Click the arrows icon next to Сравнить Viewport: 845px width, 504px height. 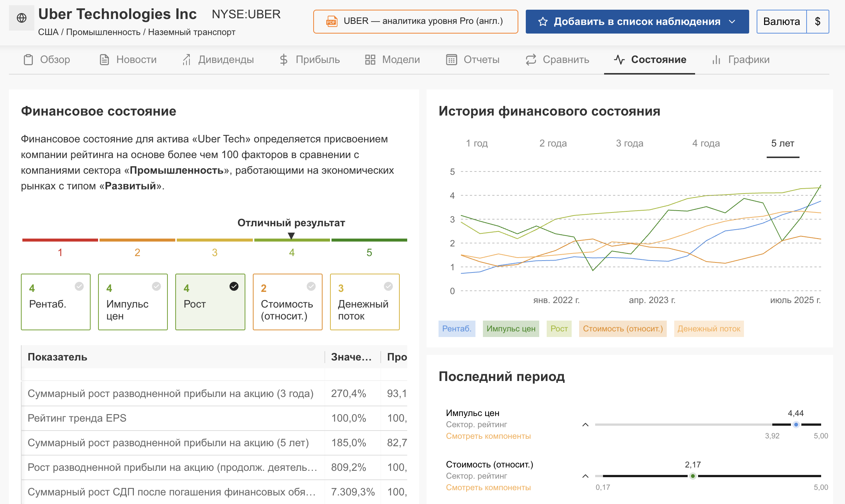click(531, 60)
